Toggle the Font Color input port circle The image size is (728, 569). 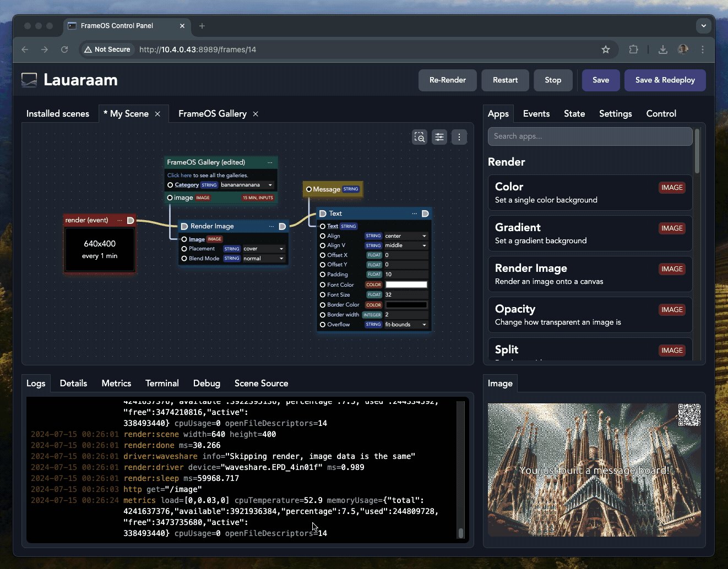pyautogui.click(x=323, y=285)
